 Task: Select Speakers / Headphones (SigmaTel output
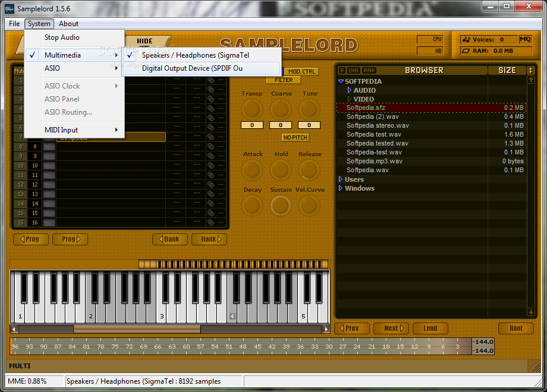pos(202,55)
